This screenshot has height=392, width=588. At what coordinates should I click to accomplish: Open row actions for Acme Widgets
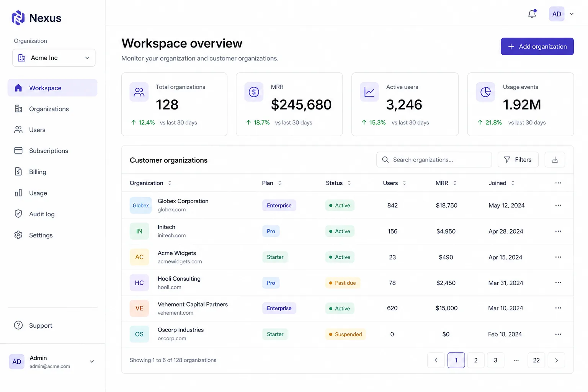(558, 257)
